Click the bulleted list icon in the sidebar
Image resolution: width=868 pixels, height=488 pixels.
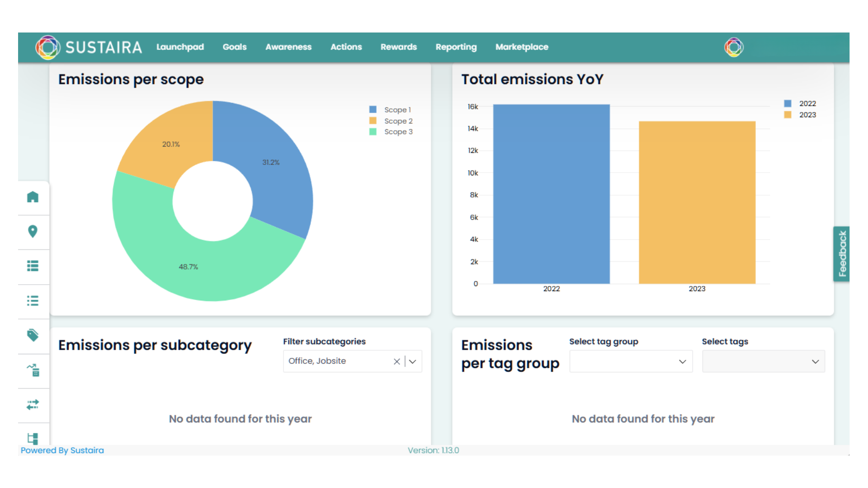pyautogui.click(x=33, y=301)
